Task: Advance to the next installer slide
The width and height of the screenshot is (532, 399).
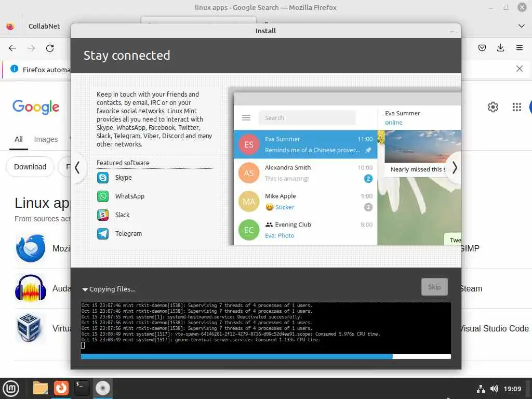Action: [x=454, y=168]
